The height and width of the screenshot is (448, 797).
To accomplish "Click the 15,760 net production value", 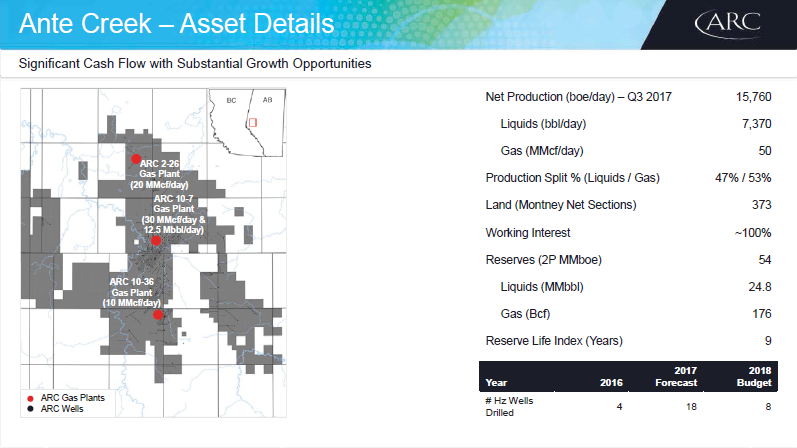I will click(x=754, y=97).
